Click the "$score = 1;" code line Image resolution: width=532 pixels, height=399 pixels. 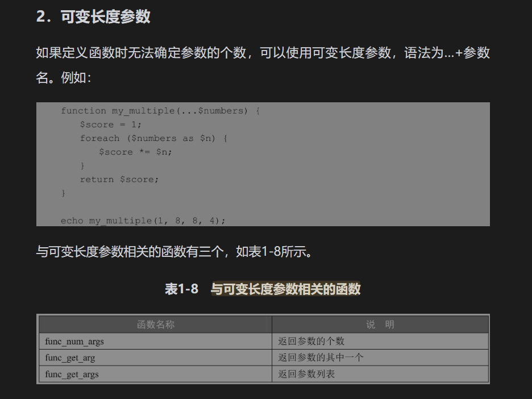click(110, 124)
